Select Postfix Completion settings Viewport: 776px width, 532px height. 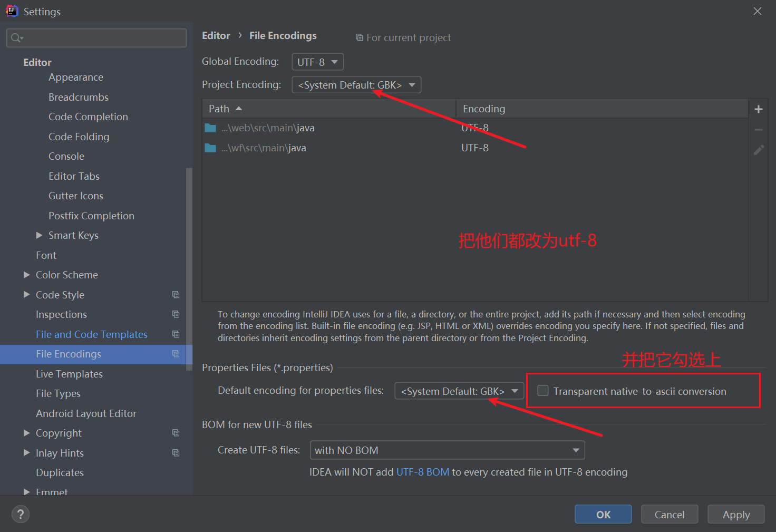(91, 216)
